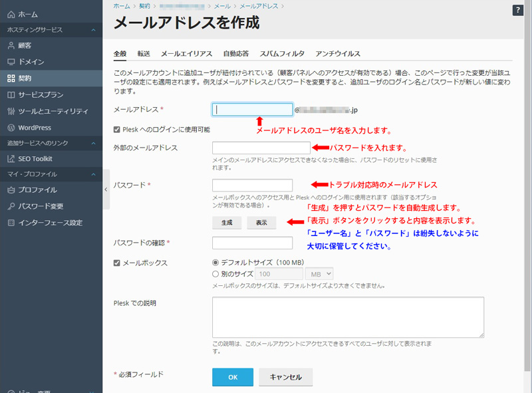The width and height of the screenshot is (532, 393).
Task: Open the help question mark icon
Action: coord(518,10)
